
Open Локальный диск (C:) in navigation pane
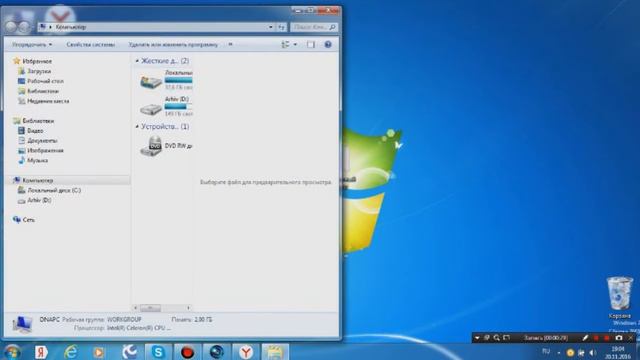[x=49, y=190]
